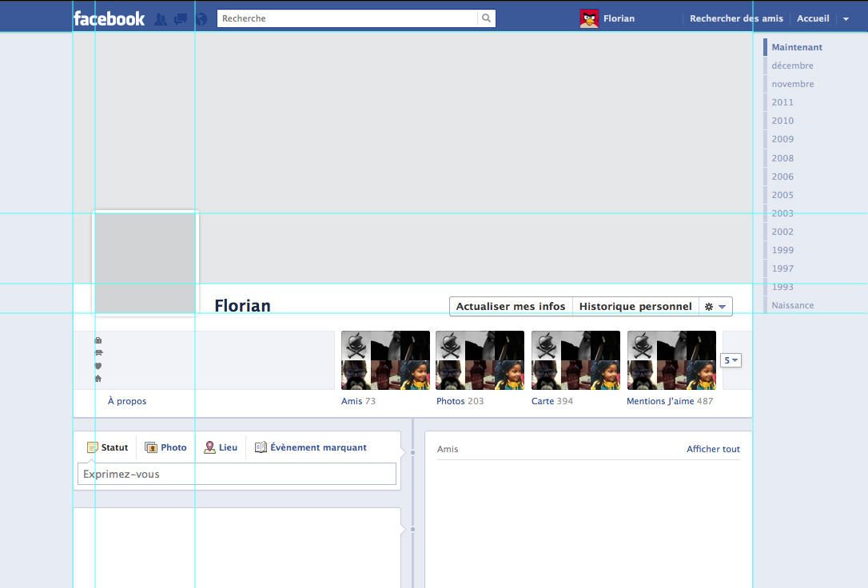Open Afficher tout in the Amis box
This screenshot has height=588, width=868.
(x=712, y=449)
